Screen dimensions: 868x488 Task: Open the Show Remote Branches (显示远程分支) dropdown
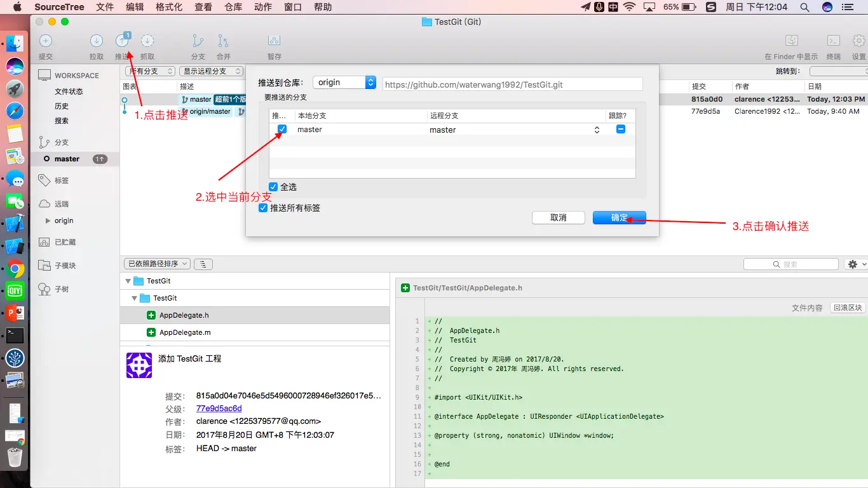point(211,71)
